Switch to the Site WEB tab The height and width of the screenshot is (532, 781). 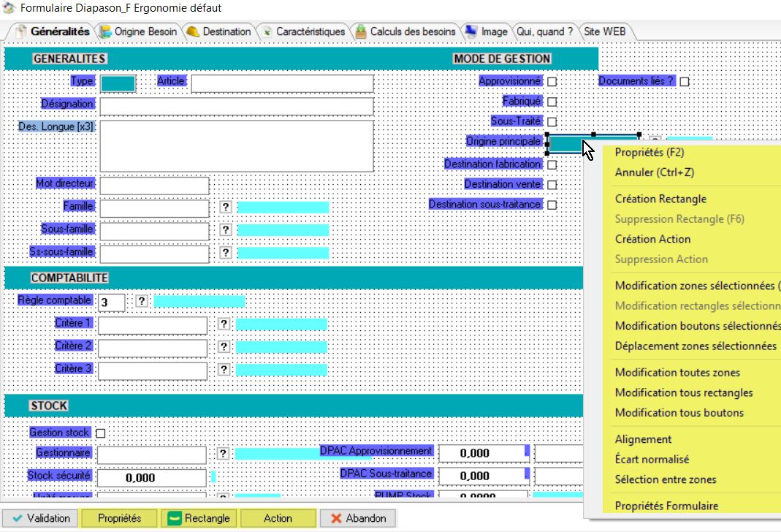(x=604, y=31)
